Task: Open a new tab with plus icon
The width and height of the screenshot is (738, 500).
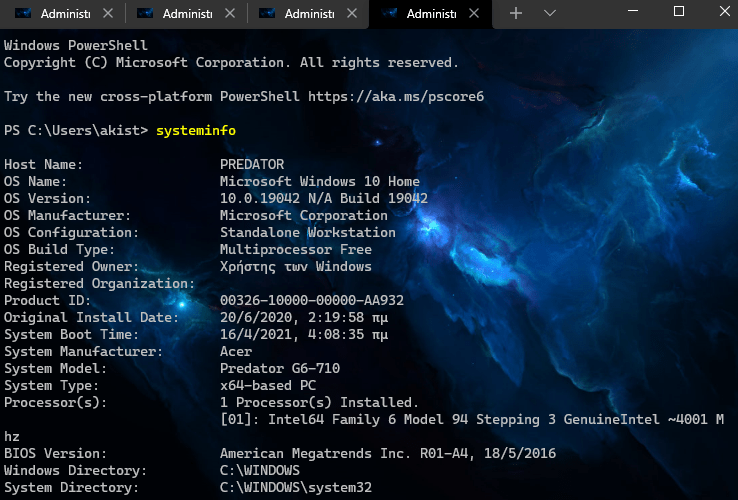Action: pos(516,13)
